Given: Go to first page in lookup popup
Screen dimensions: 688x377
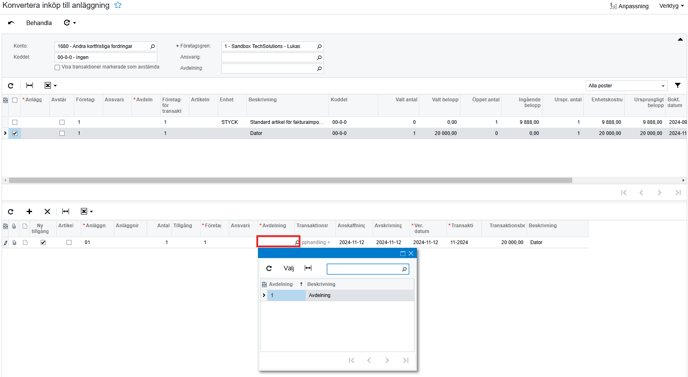Looking at the screenshot, I should click(351, 360).
